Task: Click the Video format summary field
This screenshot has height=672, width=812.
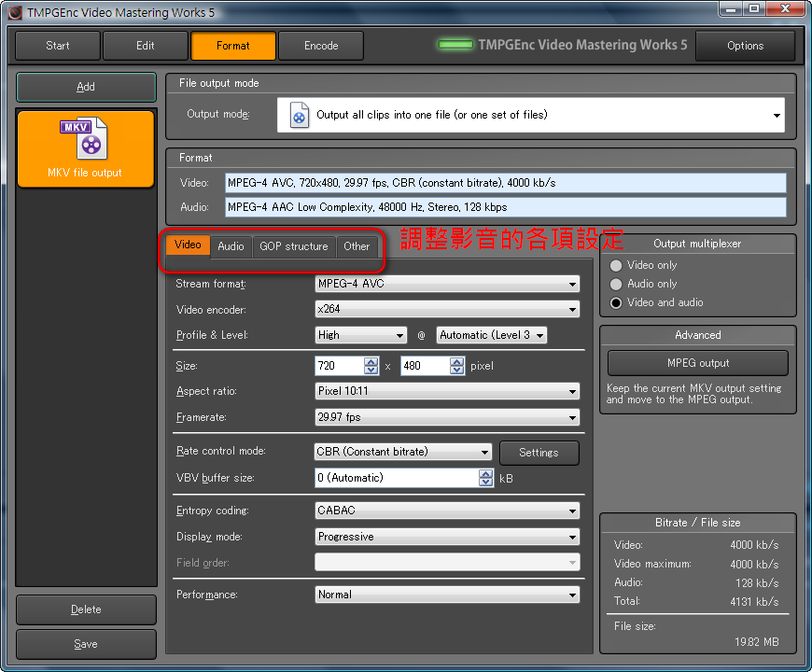Action: pyautogui.click(x=506, y=183)
